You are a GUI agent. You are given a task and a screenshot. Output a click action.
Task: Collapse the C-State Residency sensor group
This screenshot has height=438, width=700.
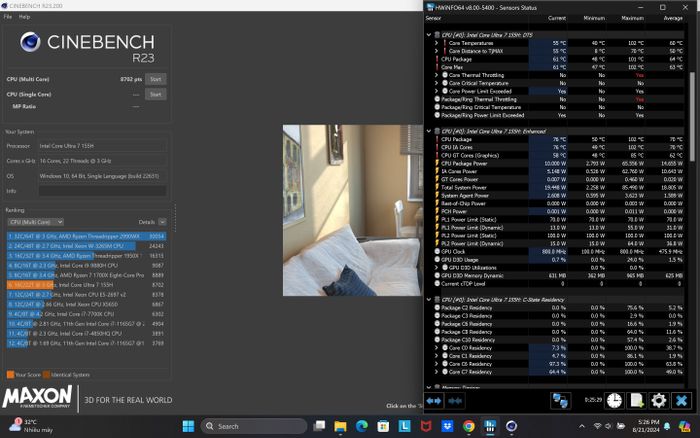coord(429,300)
